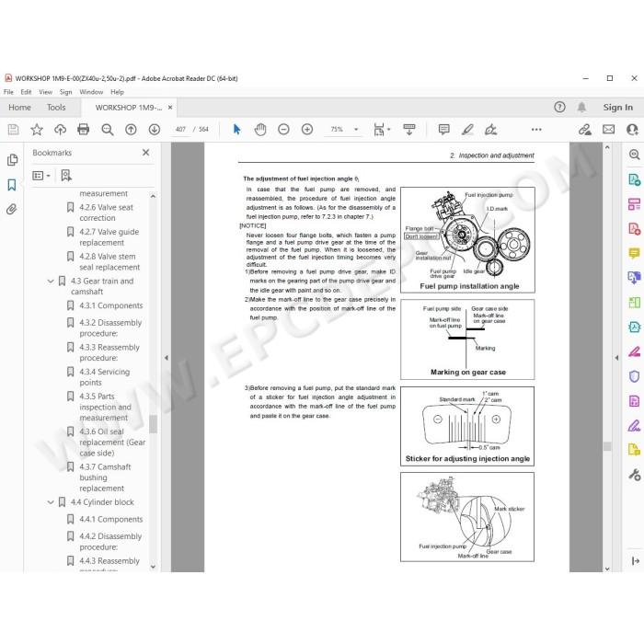
Task: Open zoom level 75% dropdown
Action: [356, 130]
